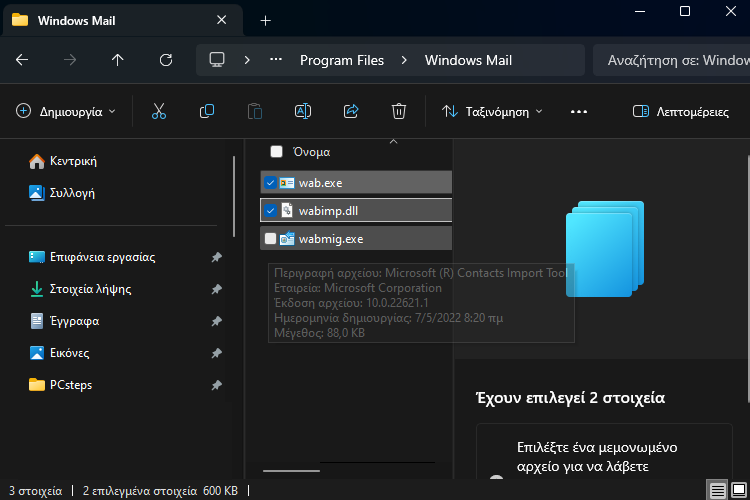Rename the selected item
The image size is (750, 500).
tap(303, 111)
